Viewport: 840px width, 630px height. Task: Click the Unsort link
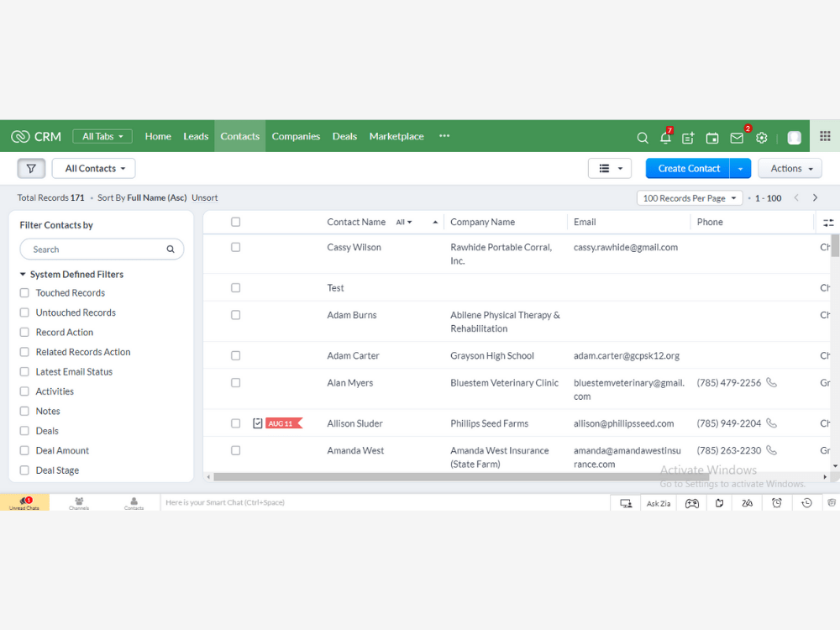[x=205, y=197]
